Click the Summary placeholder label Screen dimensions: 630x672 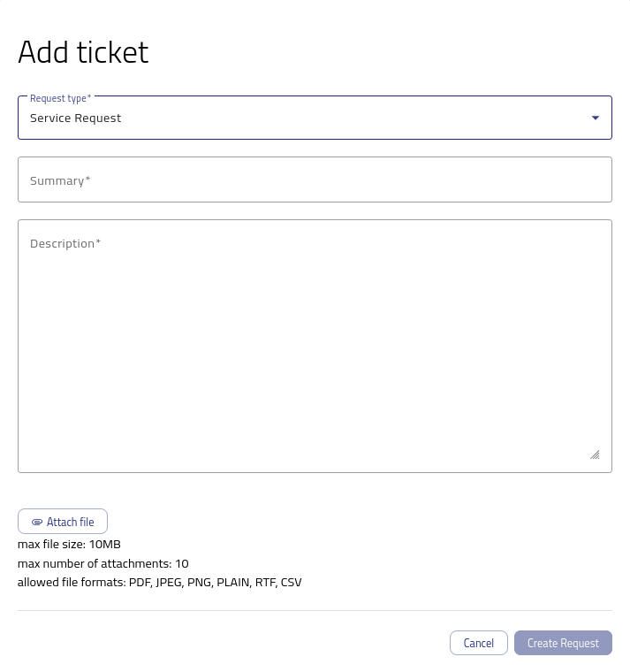[x=60, y=181]
